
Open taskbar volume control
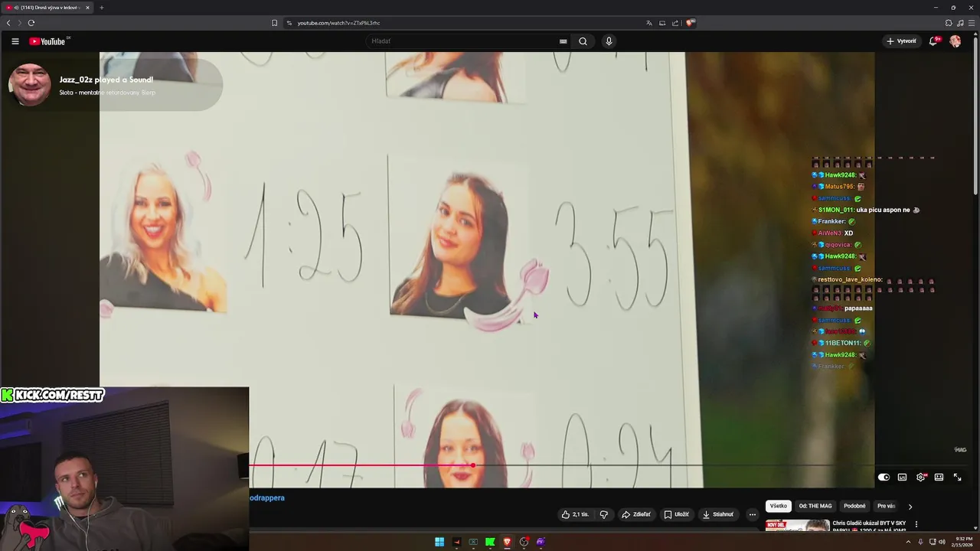point(942,542)
